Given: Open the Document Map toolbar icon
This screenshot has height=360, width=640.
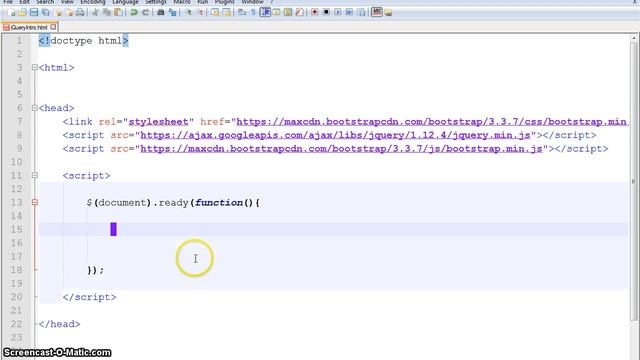Looking at the screenshot, I should (288, 12).
